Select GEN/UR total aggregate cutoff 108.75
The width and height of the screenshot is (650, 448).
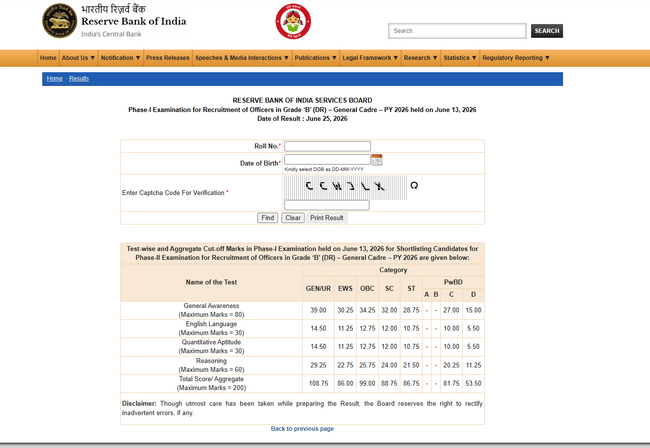pos(318,384)
